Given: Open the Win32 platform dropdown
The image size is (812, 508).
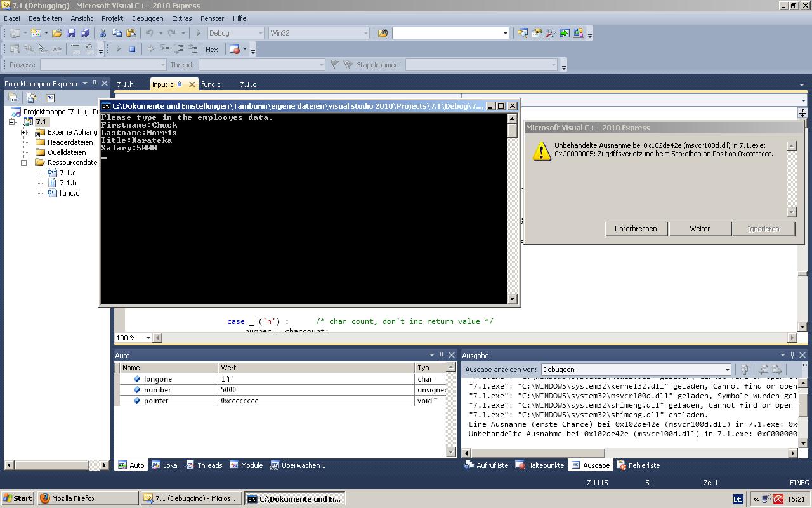Looking at the screenshot, I should [367, 32].
